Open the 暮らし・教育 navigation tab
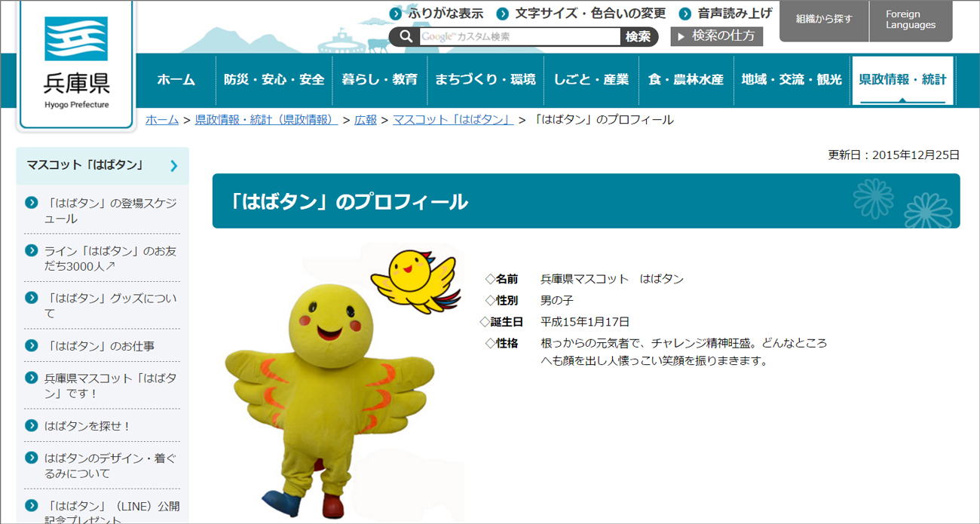This screenshot has height=524, width=980. pos(380,79)
